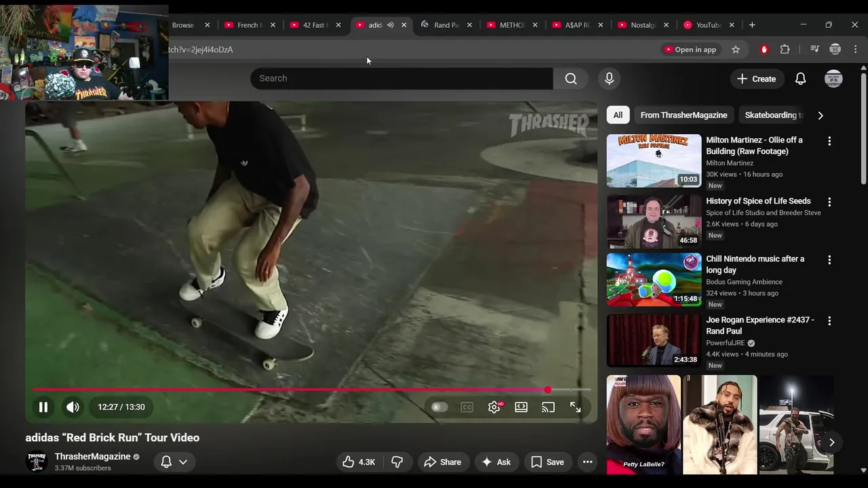Click the Ask button
The height and width of the screenshot is (488, 868).
coord(496,462)
